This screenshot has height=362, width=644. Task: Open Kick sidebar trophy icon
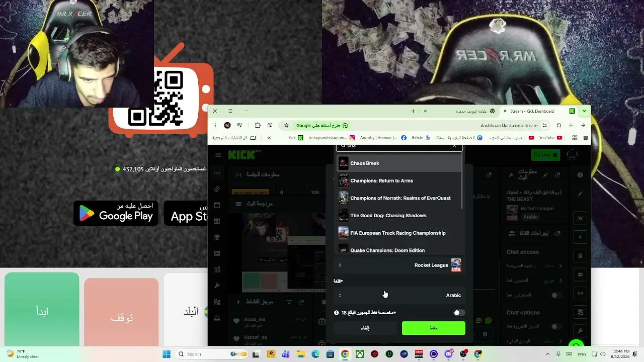click(x=217, y=237)
